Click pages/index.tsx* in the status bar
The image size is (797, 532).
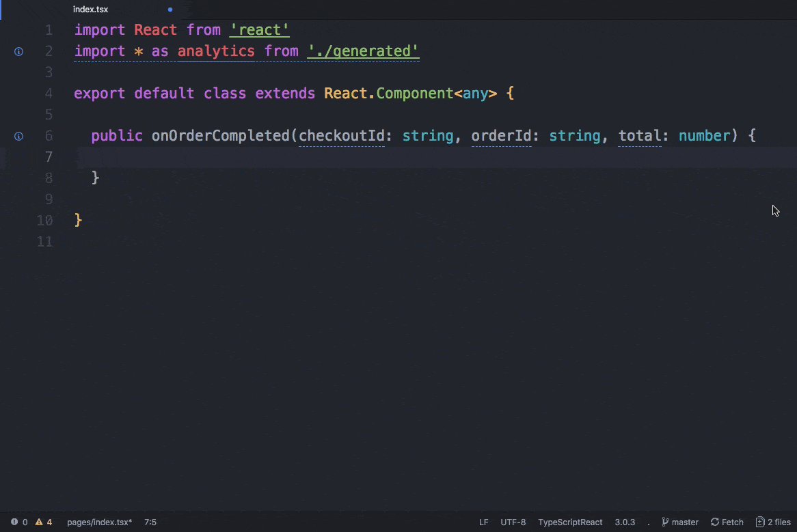point(99,522)
